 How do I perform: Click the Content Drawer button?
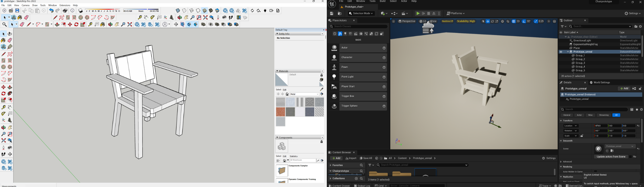(x=339, y=185)
